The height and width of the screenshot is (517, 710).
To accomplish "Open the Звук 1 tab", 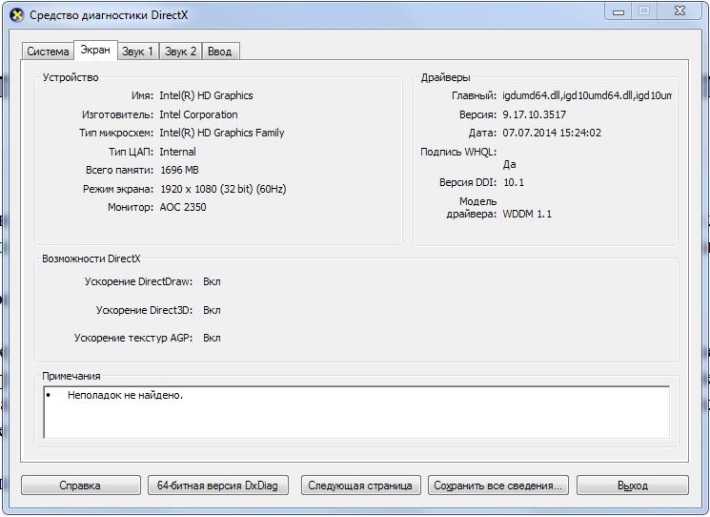I will pyautogui.click(x=137, y=51).
